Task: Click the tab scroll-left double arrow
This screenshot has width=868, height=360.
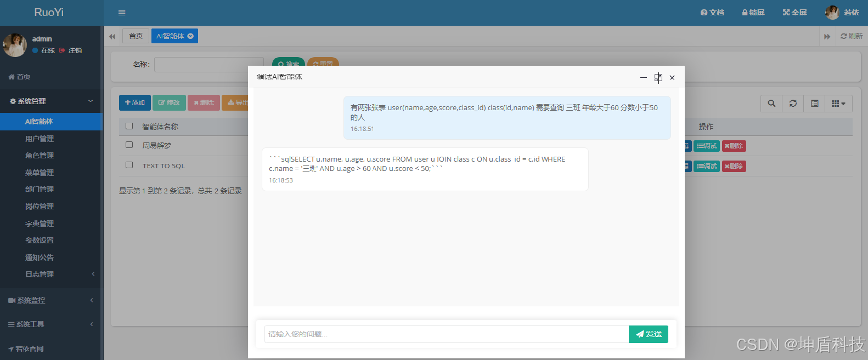Action: point(112,36)
